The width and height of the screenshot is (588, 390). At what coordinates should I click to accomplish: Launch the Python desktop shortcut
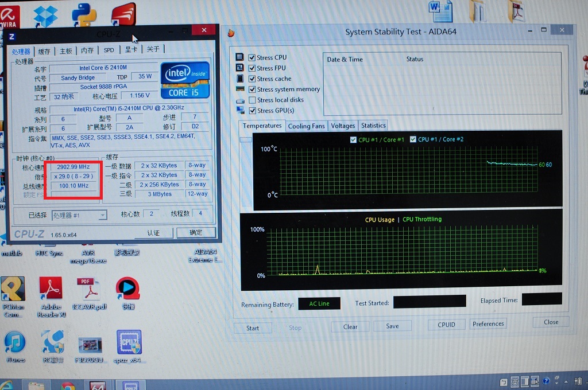pyautogui.click(x=84, y=15)
